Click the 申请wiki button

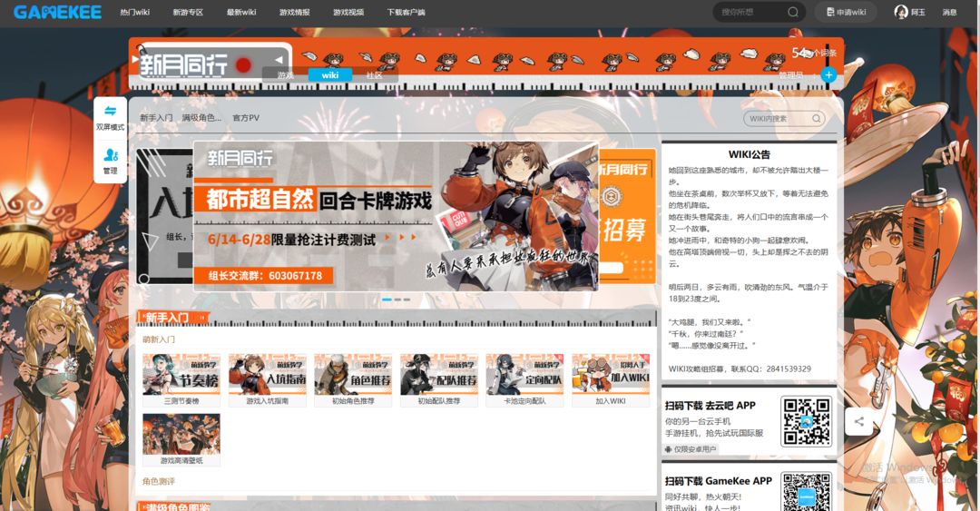tap(846, 12)
